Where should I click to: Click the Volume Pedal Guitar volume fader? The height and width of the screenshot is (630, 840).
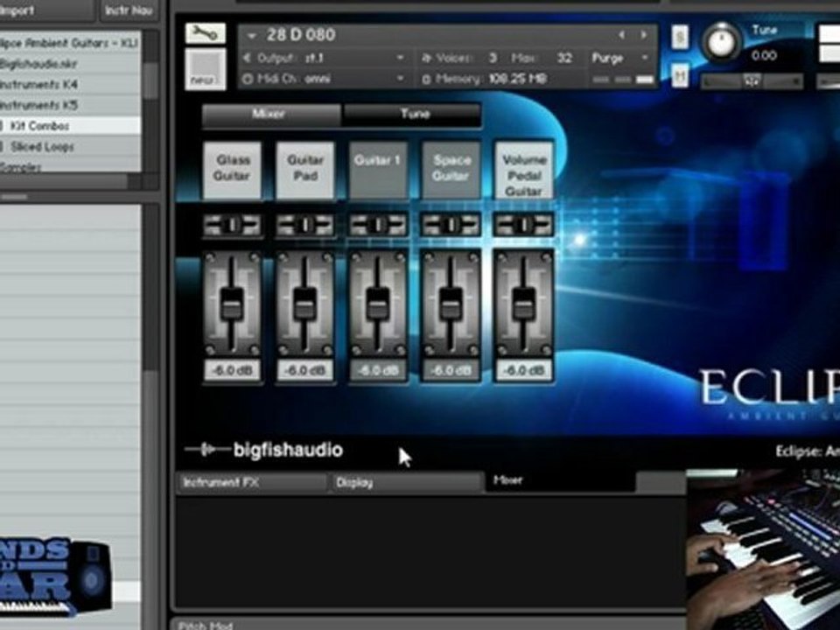pos(523,304)
